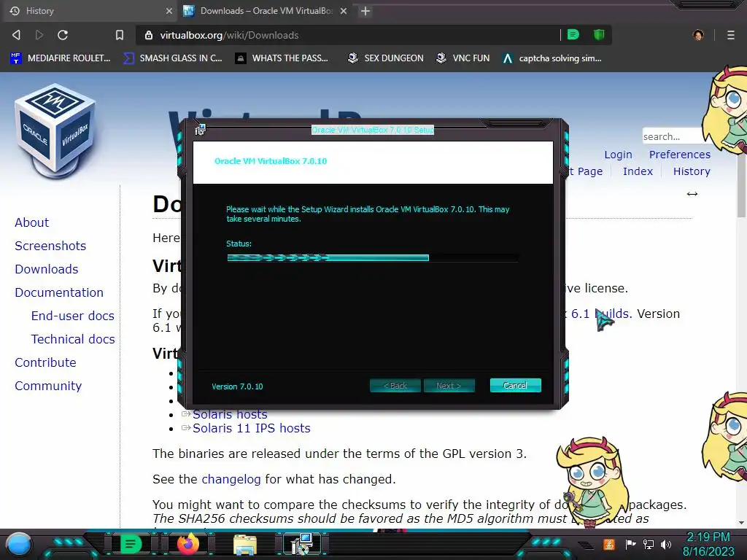747x560 pixels.
Task: Open the Action Center flag icon
Action: (x=631, y=544)
